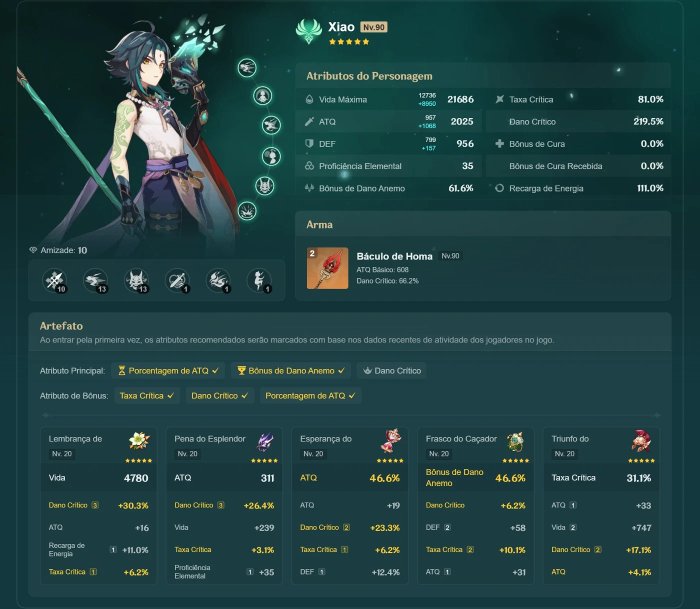700x609 pixels.
Task: Toggle the Dano Crítico bonus attribute filter
Action: tap(219, 395)
